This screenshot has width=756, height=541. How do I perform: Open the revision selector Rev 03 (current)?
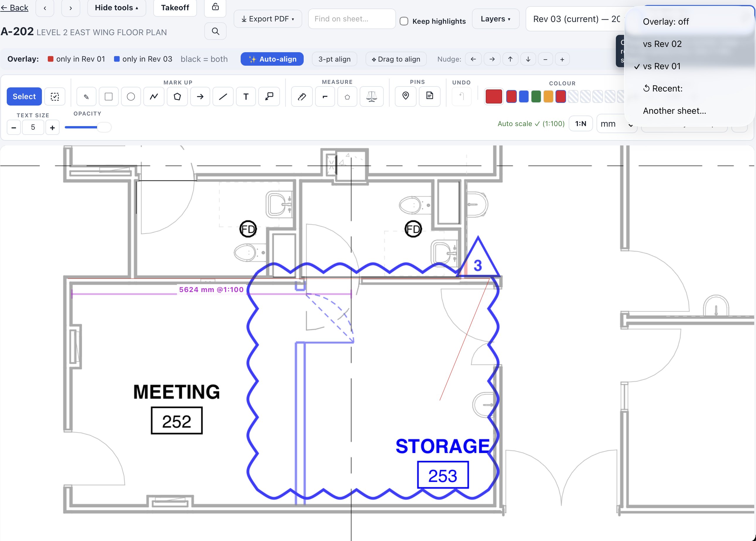pos(576,19)
